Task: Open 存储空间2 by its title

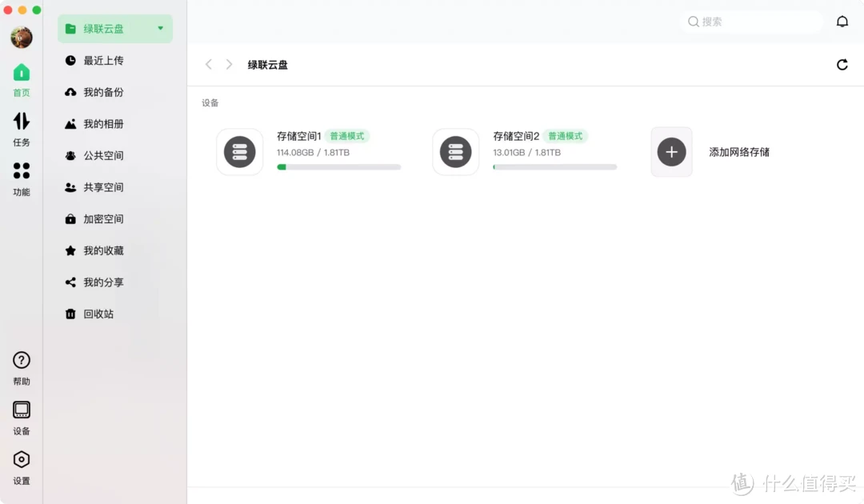Action: (516, 136)
